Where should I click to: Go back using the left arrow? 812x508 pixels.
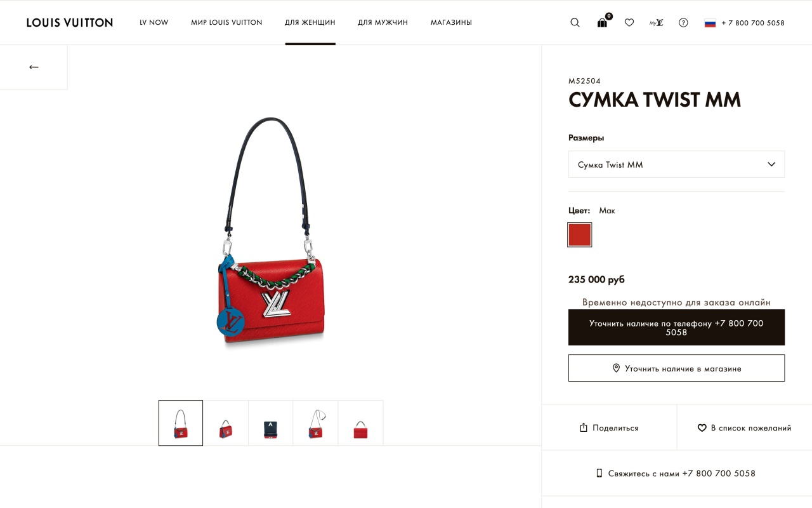click(34, 67)
